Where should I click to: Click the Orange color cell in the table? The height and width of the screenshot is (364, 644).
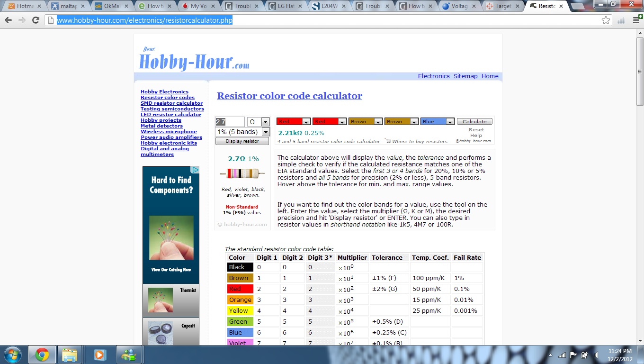pos(240,300)
